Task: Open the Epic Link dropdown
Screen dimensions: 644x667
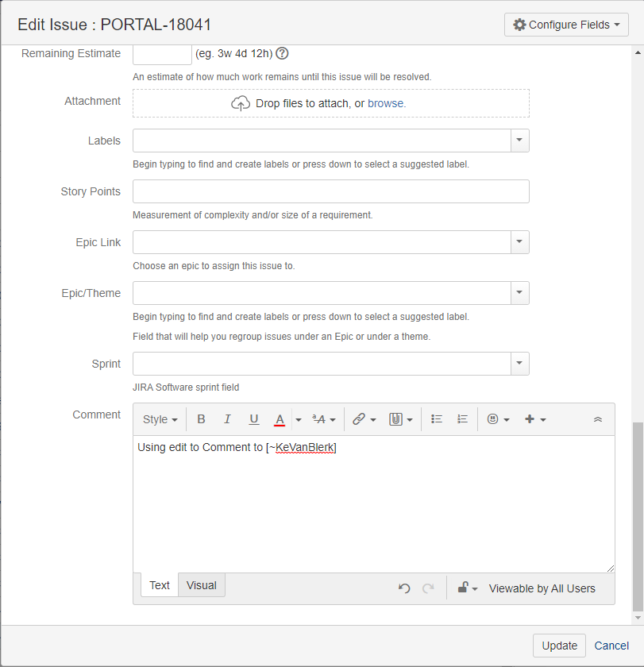Action: (x=519, y=242)
